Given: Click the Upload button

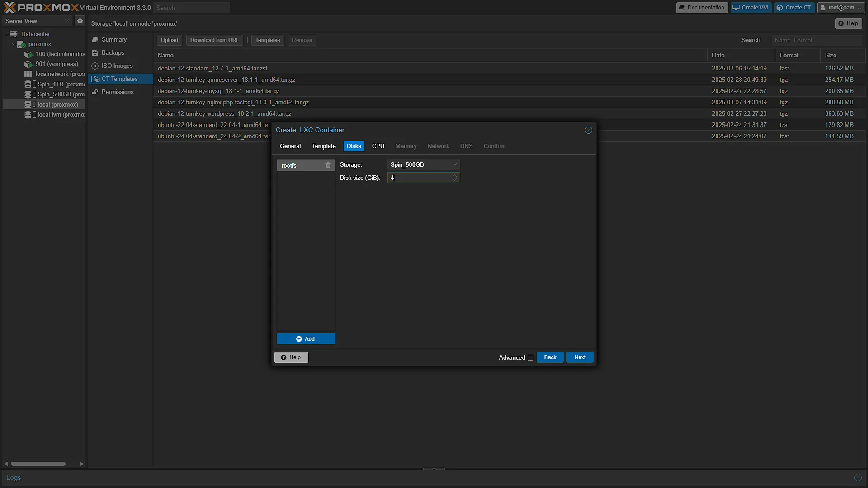Looking at the screenshot, I should pos(170,40).
